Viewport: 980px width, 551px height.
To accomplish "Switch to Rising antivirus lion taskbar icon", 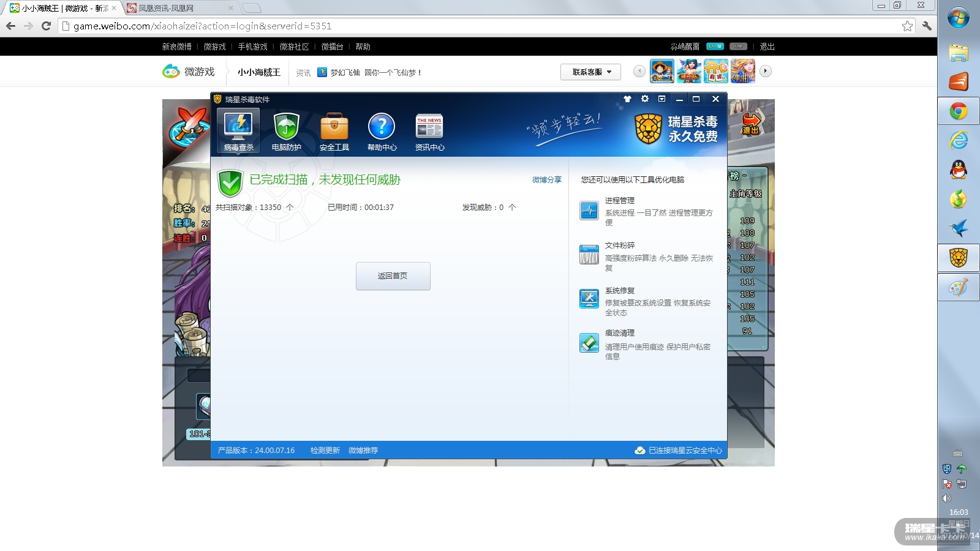I will pyautogui.click(x=959, y=258).
